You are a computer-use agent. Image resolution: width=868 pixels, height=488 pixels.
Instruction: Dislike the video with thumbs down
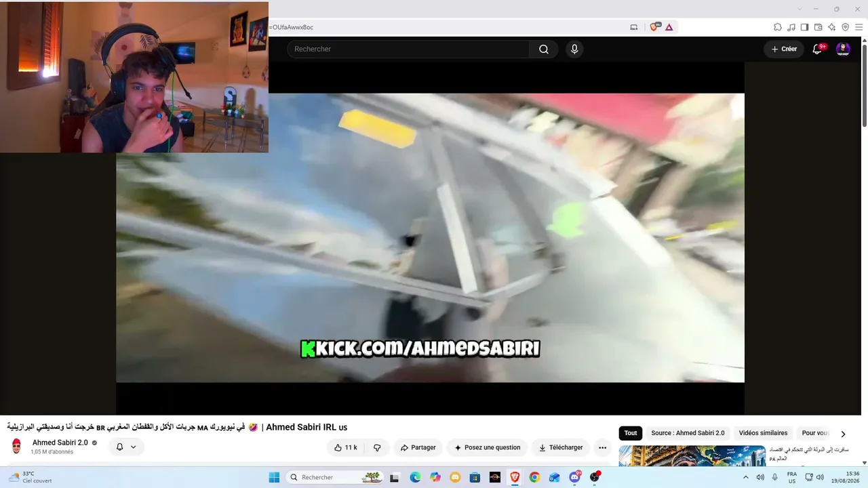pyautogui.click(x=377, y=447)
